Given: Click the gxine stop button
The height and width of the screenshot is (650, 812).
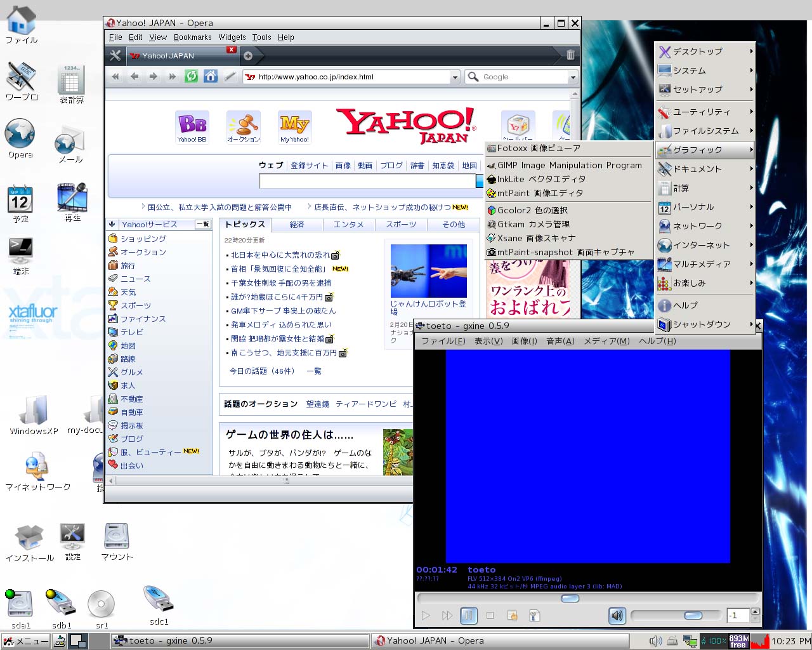Looking at the screenshot, I should coord(490,615).
